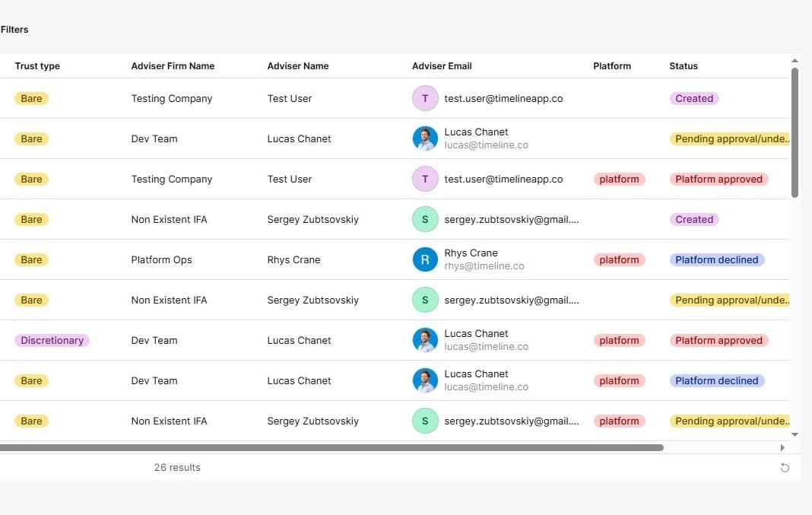The image size is (812, 515).
Task: Click the 26 results count text
Action: (x=177, y=467)
